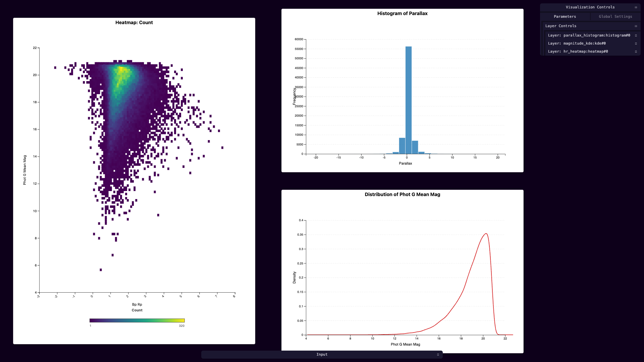Click the Distribution of Phot G Mean Mag title
Screen dimensions: 644x362
click(x=402, y=195)
